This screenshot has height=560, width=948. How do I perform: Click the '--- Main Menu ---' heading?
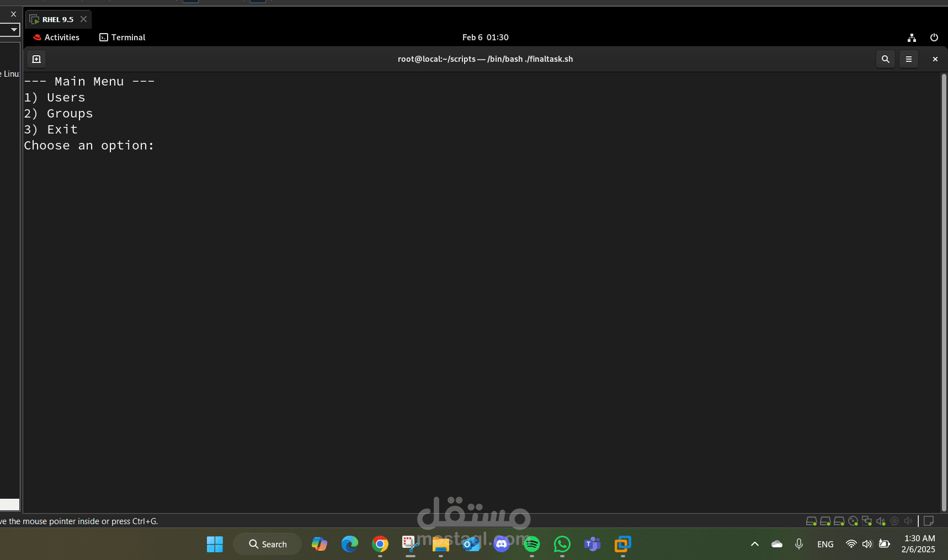(89, 82)
